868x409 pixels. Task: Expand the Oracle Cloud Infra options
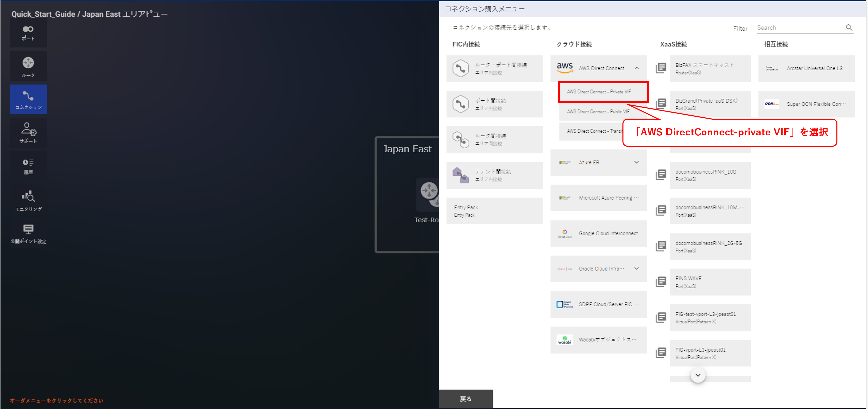pos(636,269)
